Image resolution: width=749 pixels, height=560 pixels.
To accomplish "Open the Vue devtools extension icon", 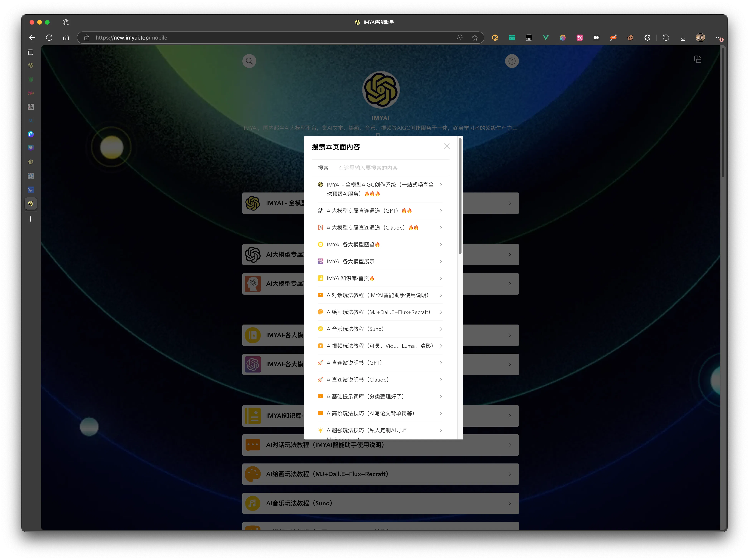I will (545, 38).
